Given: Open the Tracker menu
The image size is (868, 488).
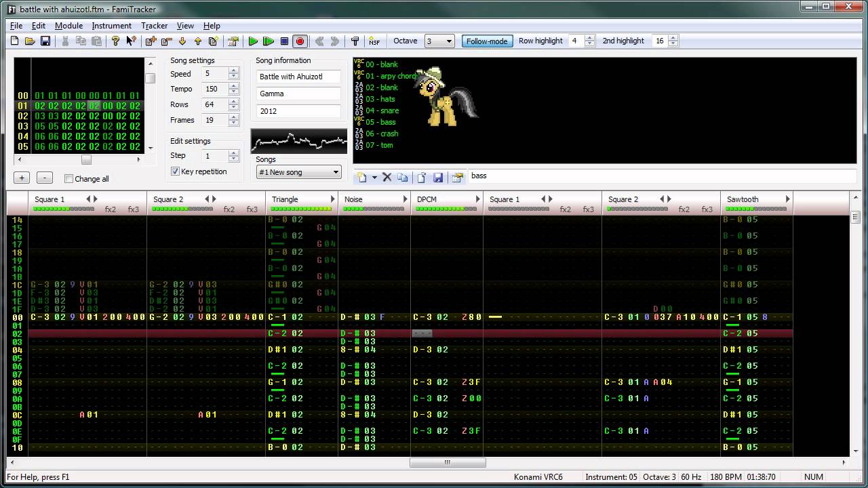Looking at the screenshot, I should point(154,26).
